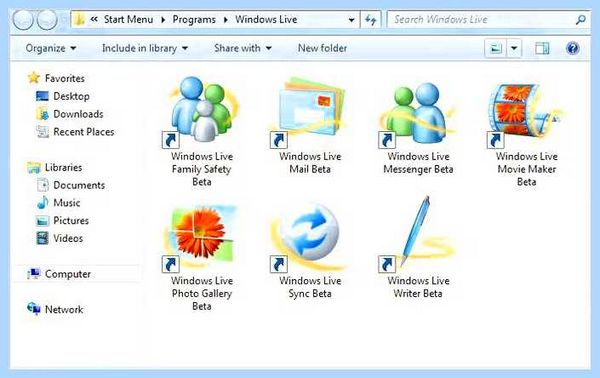This screenshot has height=378, width=600.
Task: Click the "Windows Live Movie Maker Beta" label
Action: click(527, 169)
